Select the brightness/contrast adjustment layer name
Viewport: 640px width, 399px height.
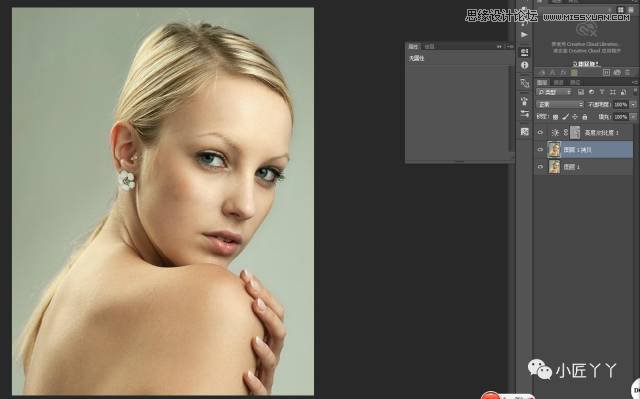click(x=602, y=133)
